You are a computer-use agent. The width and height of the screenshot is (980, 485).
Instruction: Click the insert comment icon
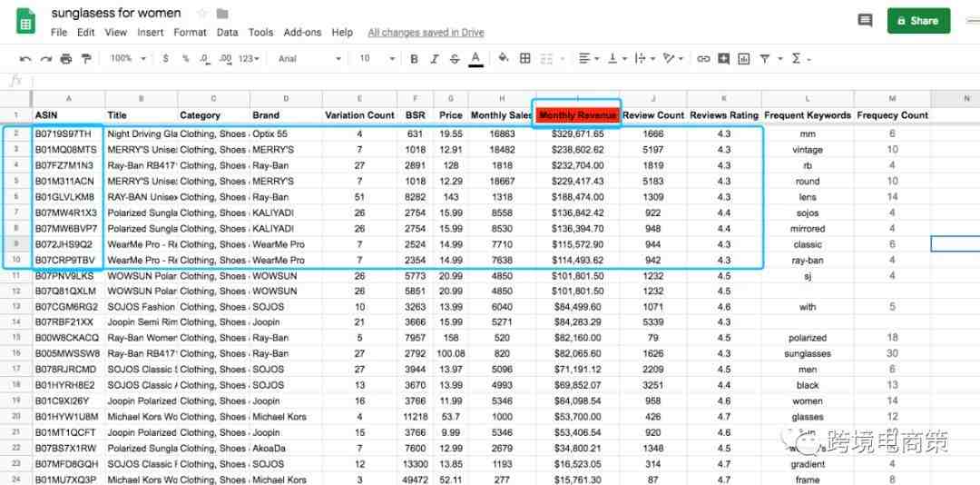(724, 59)
